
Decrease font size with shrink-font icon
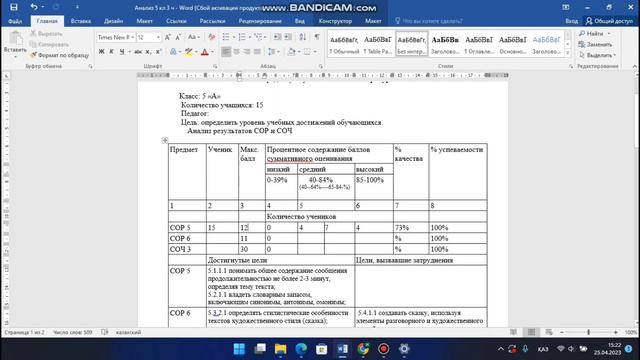(x=178, y=37)
